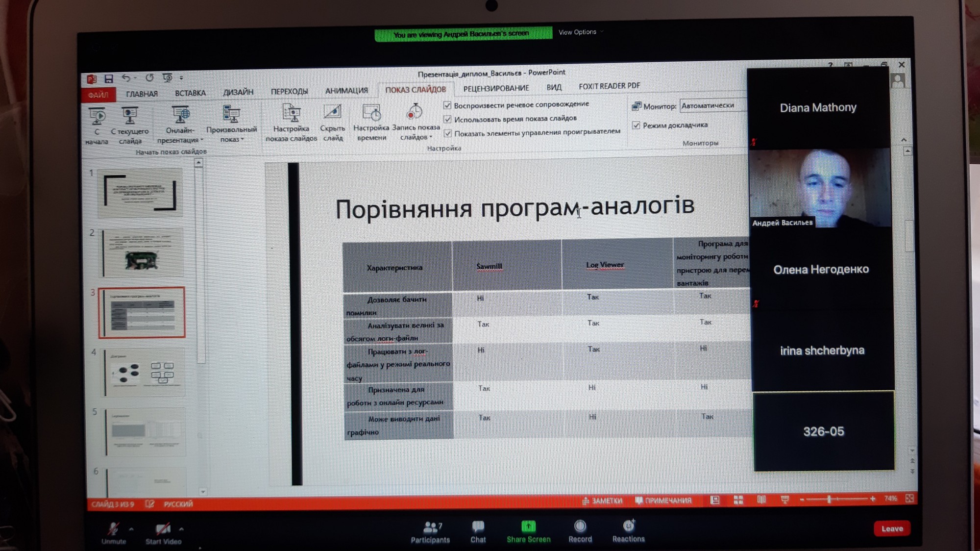The height and width of the screenshot is (551, 980).
Task: Toggle 'Воспроизвести речевое сопровождение' checkbox
Action: coord(447,105)
